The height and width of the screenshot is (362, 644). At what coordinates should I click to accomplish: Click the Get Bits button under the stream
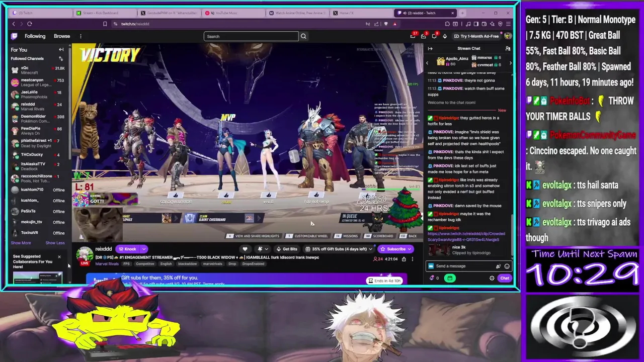coord(287,249)
